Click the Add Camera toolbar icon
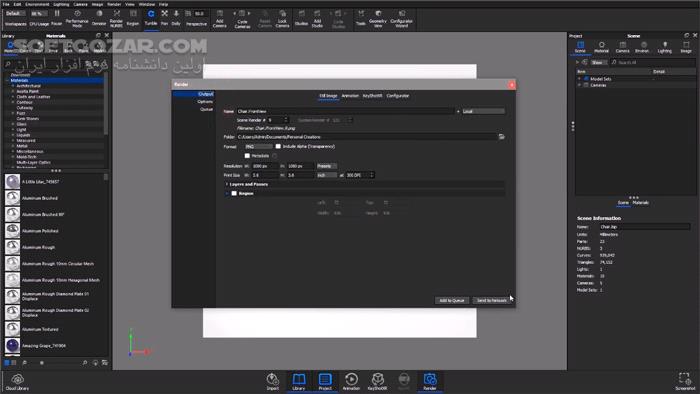This screenshot has width=700, height=394. point(220,18)
